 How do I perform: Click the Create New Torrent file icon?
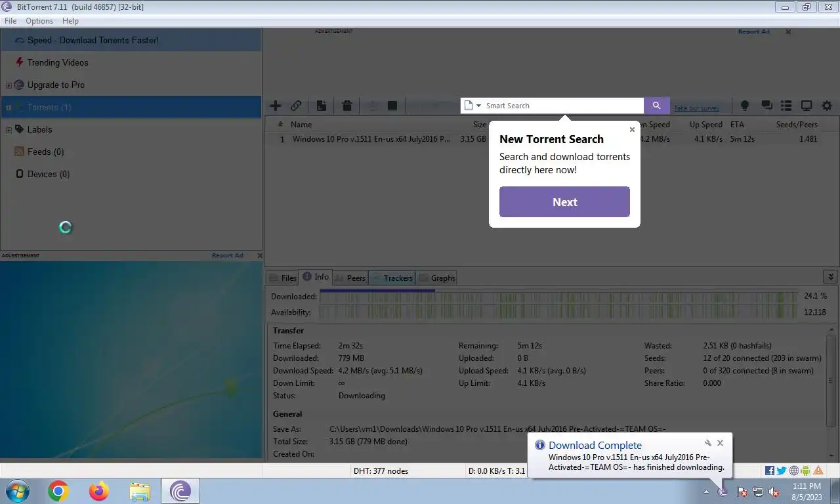[322, 106]
